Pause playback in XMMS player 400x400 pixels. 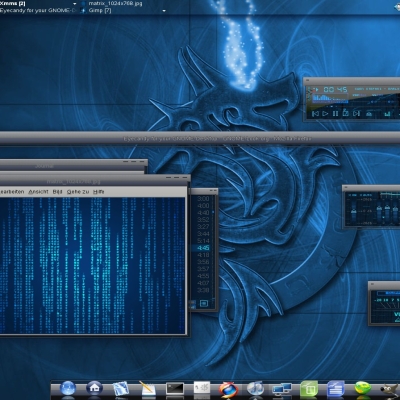(x=335, y=114)
